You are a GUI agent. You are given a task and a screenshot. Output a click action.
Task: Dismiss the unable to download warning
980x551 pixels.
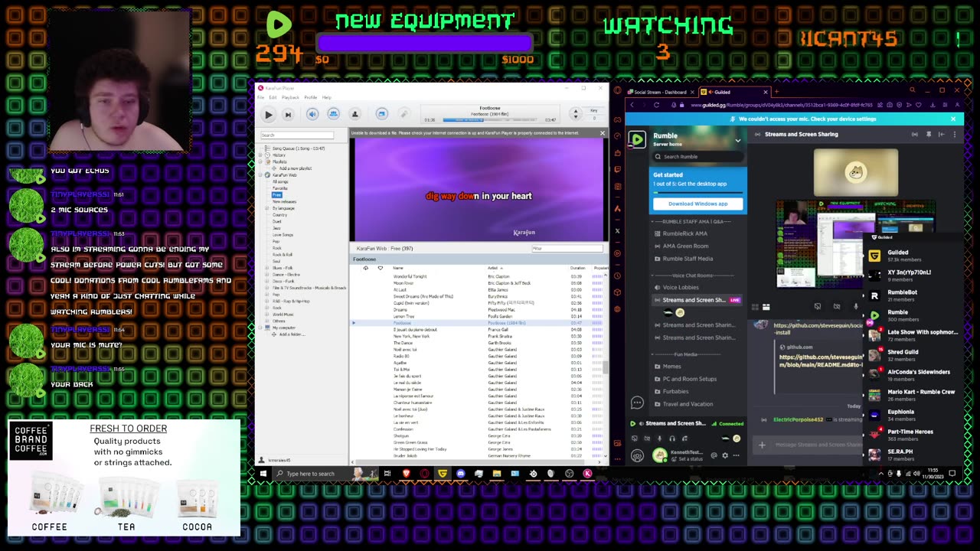603,133
